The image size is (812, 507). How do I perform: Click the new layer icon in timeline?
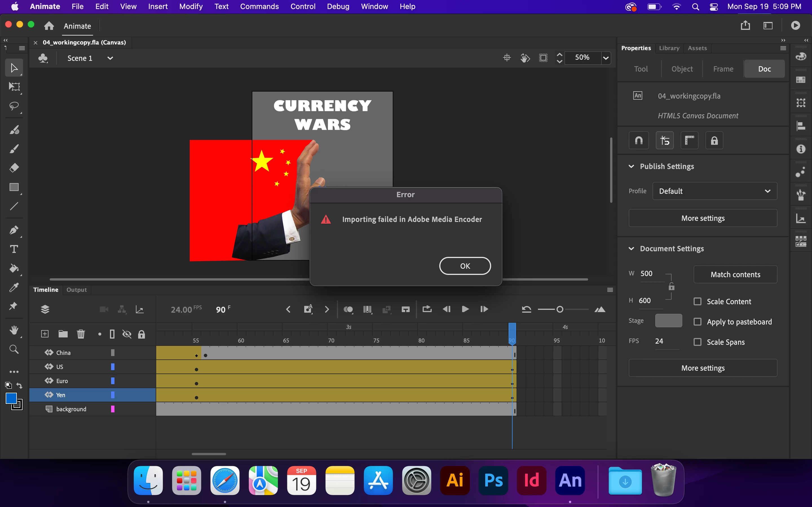coord(45,334)
